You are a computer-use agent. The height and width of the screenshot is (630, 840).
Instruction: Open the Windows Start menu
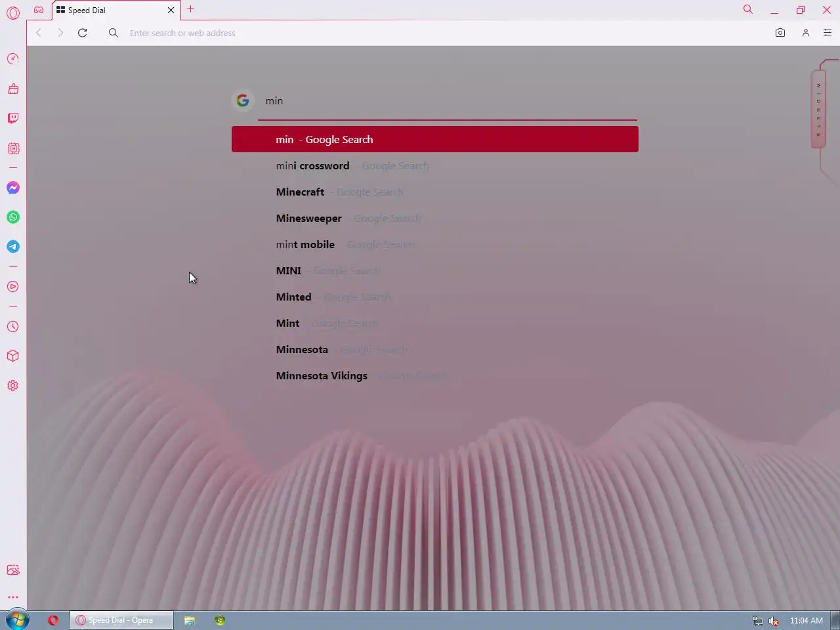tap(17, 619)
